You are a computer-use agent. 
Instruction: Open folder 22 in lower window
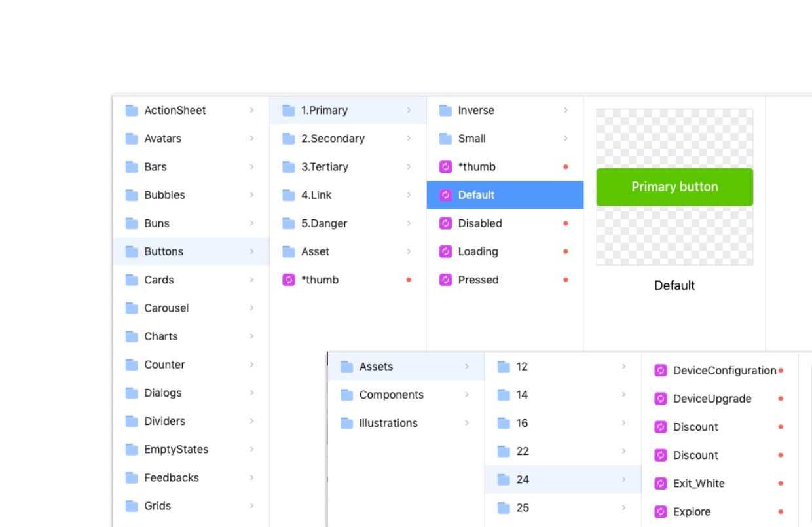(x=563, y=451)
